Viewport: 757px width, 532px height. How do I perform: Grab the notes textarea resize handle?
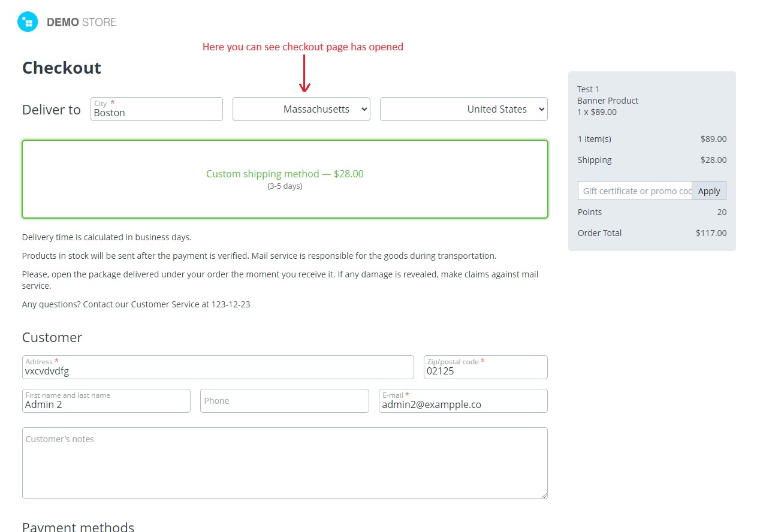click(544, 495)
